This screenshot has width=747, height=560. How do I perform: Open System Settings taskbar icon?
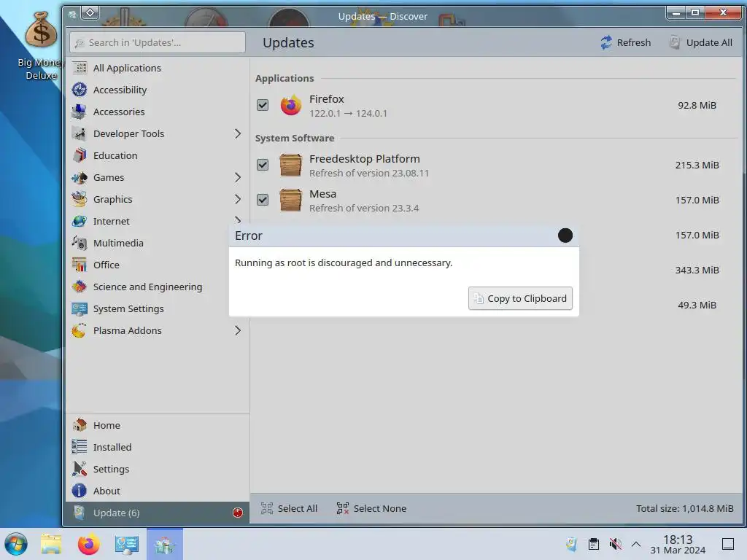pyautogui.click(x=127, y=544)
